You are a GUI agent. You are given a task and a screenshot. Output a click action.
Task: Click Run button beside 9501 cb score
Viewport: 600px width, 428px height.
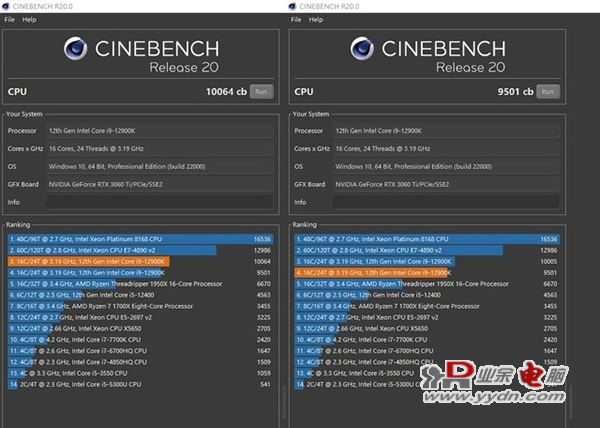[548, 92]
